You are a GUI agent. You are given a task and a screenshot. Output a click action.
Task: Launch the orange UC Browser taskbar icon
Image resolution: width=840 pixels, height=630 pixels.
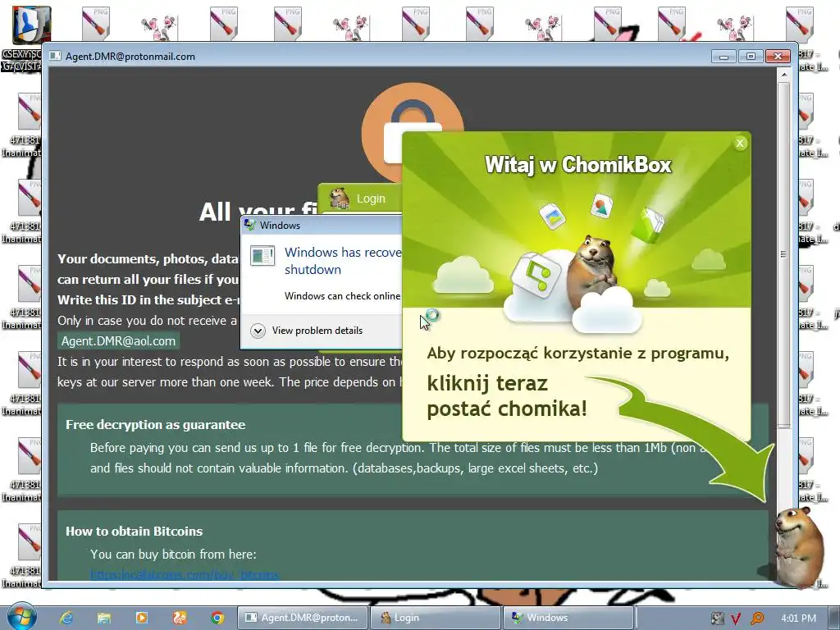pos(180,618)
